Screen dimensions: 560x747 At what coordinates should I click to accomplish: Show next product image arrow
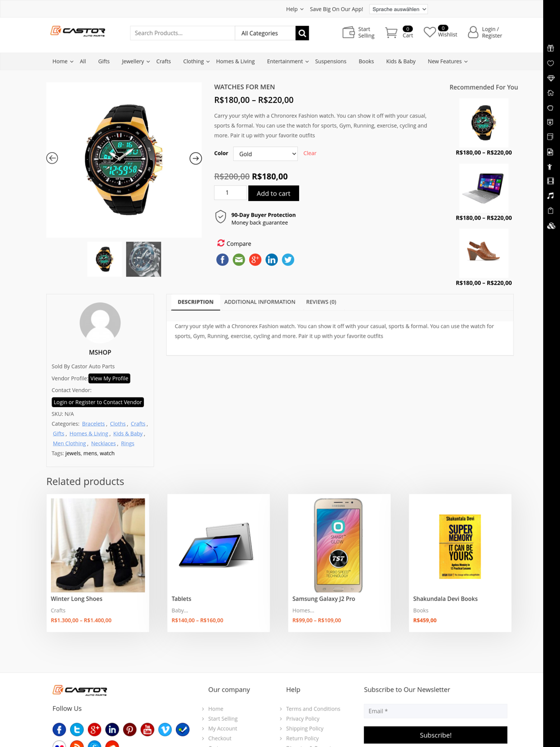(195, 158)
